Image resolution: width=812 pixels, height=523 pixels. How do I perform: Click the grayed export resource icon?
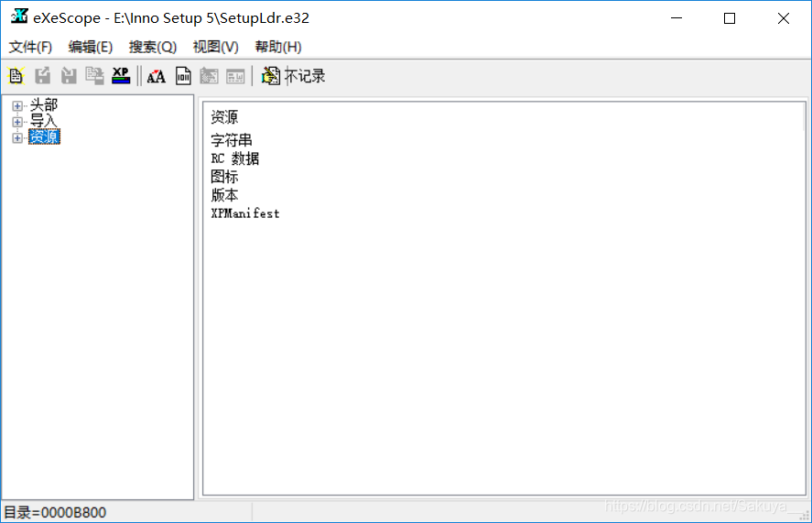pos(42,76)
